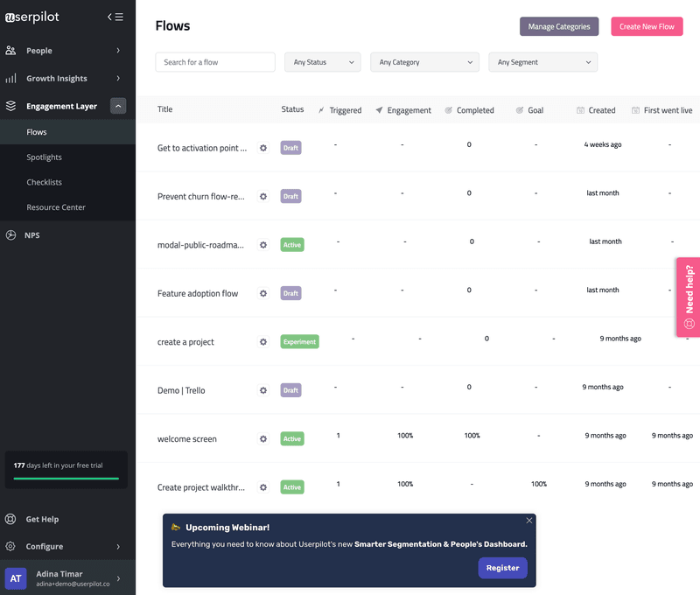Open the 'Any Status' filter dropdown
Screen dimensions: 700x595
click(322, 62)
